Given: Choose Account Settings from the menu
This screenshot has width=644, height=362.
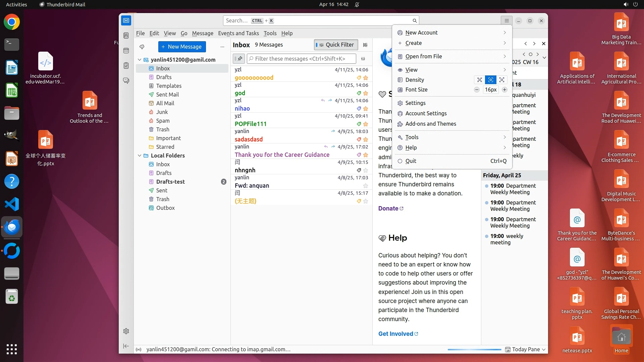Looking at the screenshot, I should (426, 113).
